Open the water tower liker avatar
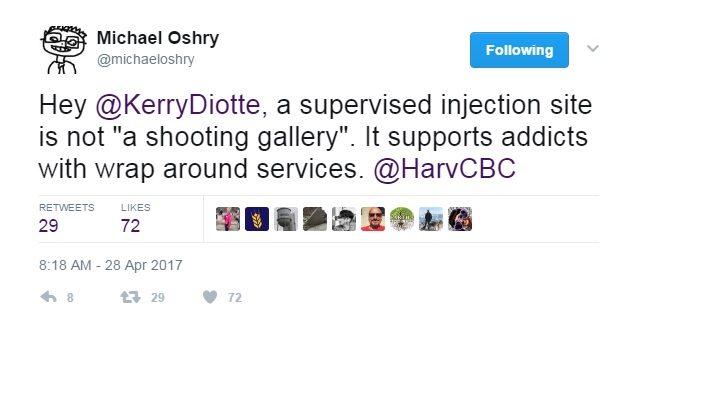 (x=286, y=219)
